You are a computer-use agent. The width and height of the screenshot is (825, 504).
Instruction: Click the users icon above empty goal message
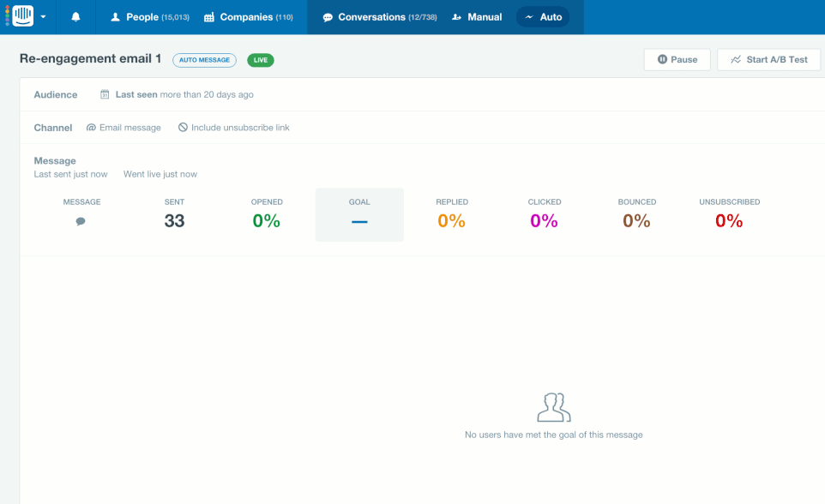(553, 408)
